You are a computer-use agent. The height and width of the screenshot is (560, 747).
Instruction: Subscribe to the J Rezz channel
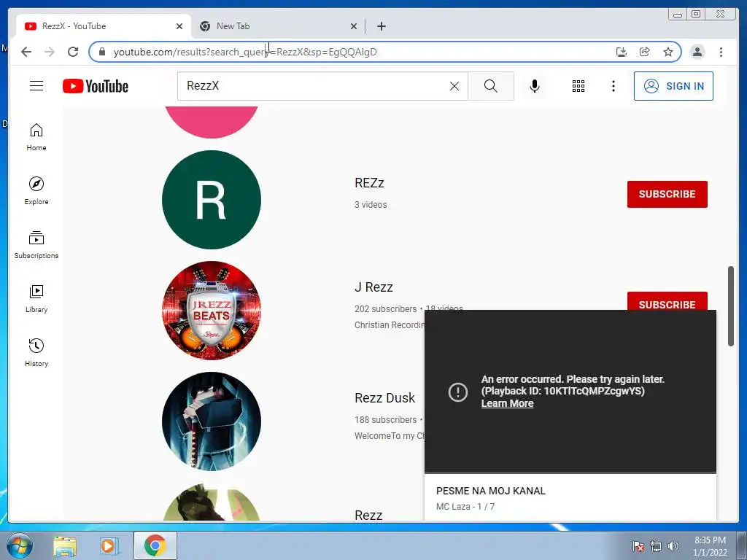click(x=667, y=301)
